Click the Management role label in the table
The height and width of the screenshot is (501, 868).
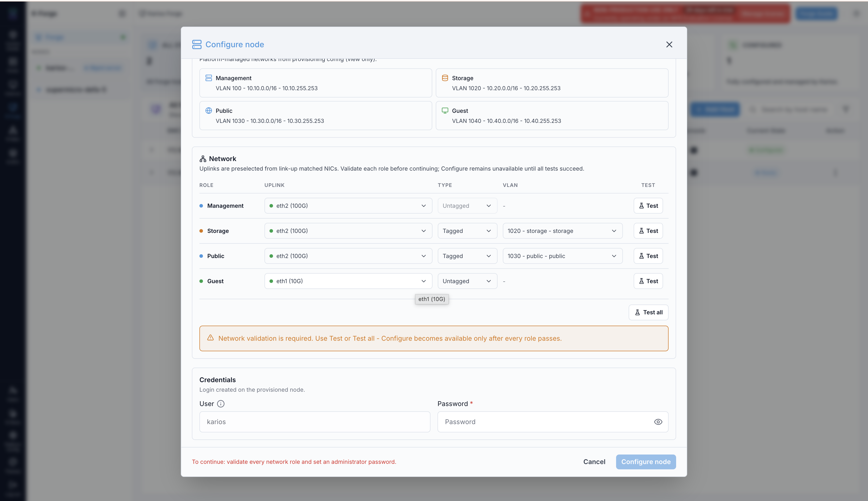pos(225,206)
